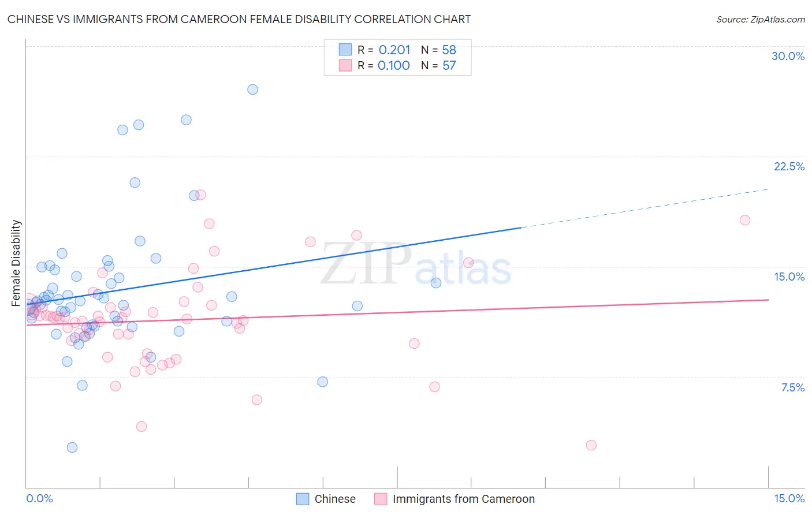Image resolution: width=812 pixels, height=515 pixels.
Task: Click the pink Immigrants from Cameroon legend swatch
Action: [x=381, y=499]
